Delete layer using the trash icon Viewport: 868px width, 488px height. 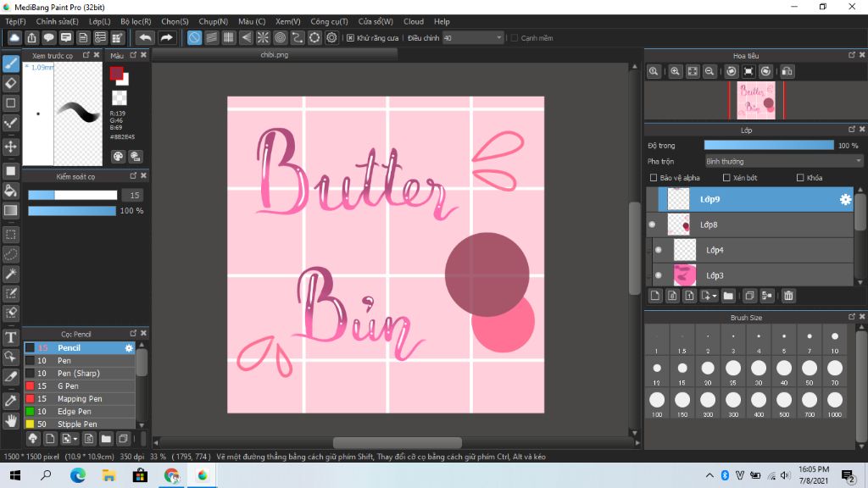point(788,296)
